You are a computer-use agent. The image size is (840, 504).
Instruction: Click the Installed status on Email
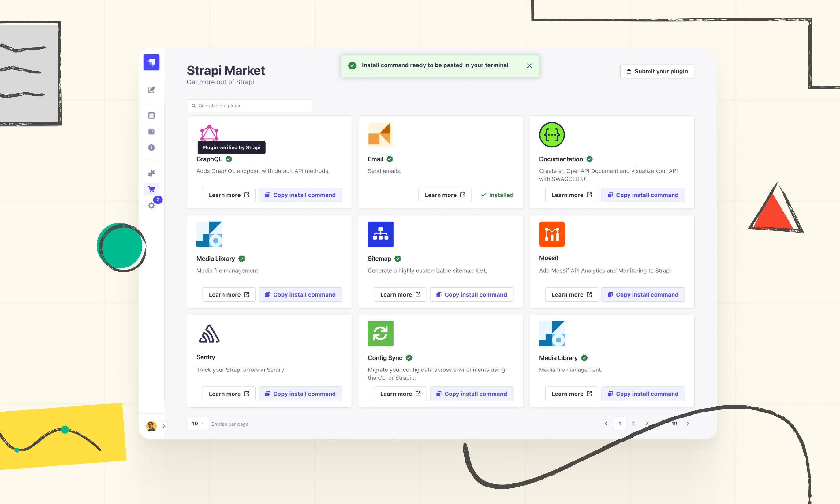click(497, 195)
